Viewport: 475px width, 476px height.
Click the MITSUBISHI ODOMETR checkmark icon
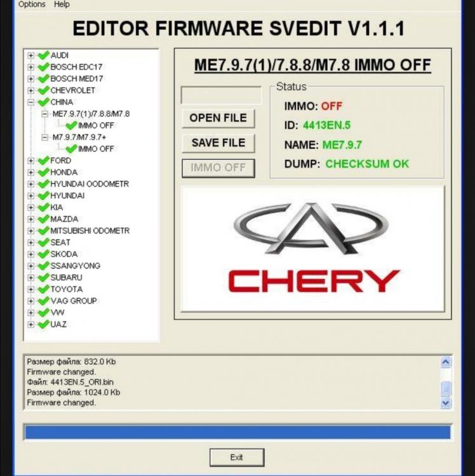coord(43,230)
